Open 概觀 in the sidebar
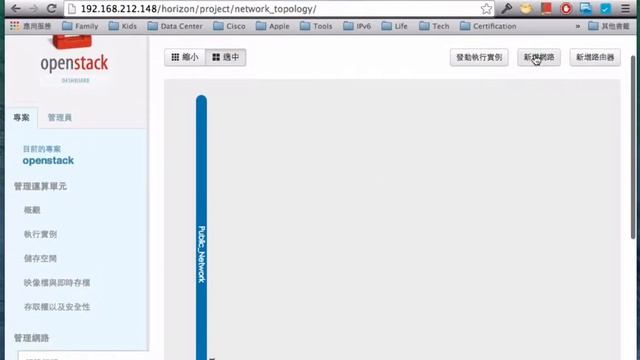Image resolution: width=640 pixels, height=360 pixels. pyautogui.click(x=32, y=210)
